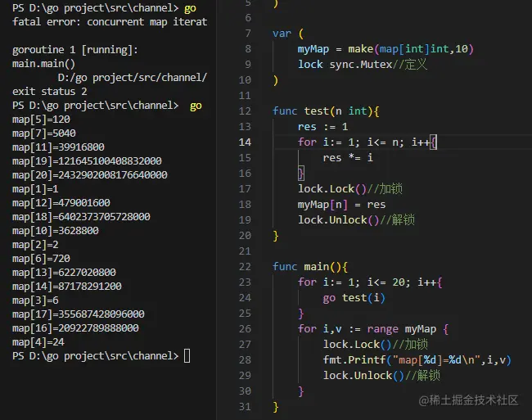Click 'res := 1' statement
This screenshot has width=532, height=420.
coord(322,127)
